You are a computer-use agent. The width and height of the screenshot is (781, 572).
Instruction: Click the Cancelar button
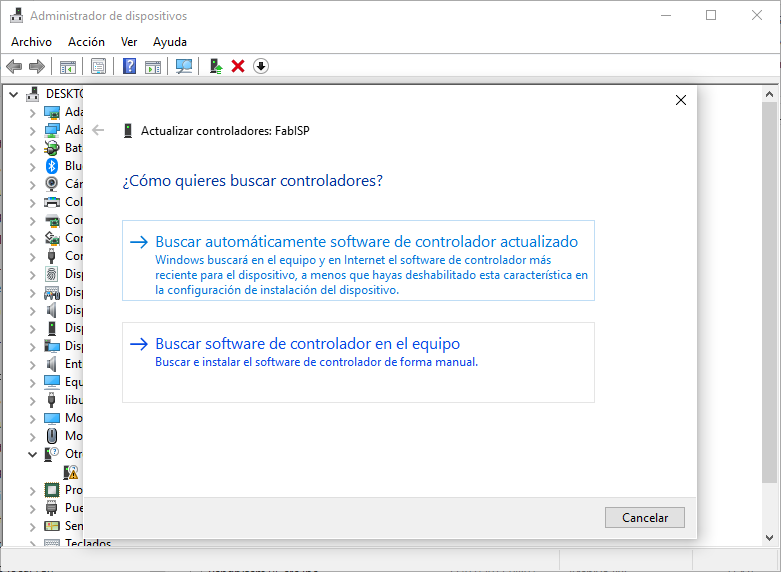click(645, 517)
